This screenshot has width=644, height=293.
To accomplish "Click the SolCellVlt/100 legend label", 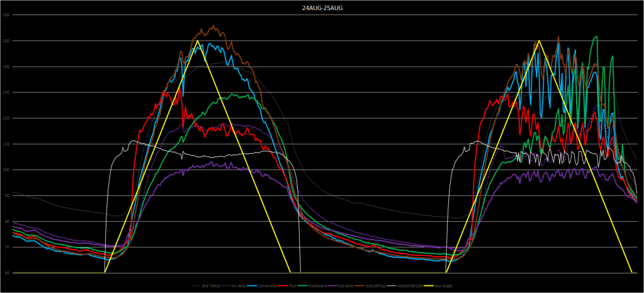I will coord(410,285).
